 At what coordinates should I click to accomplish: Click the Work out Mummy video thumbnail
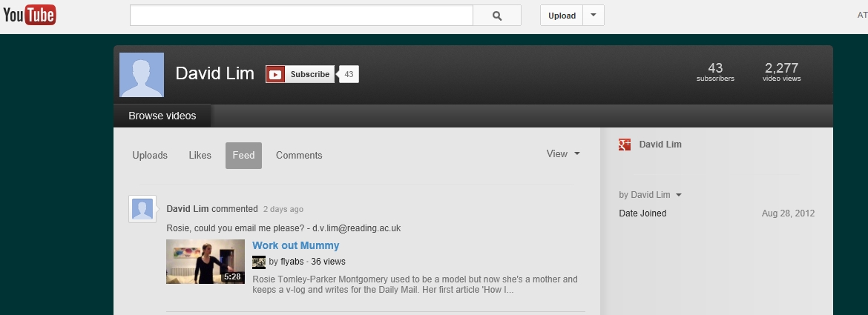pyautogui.click(x=206, y=262)
